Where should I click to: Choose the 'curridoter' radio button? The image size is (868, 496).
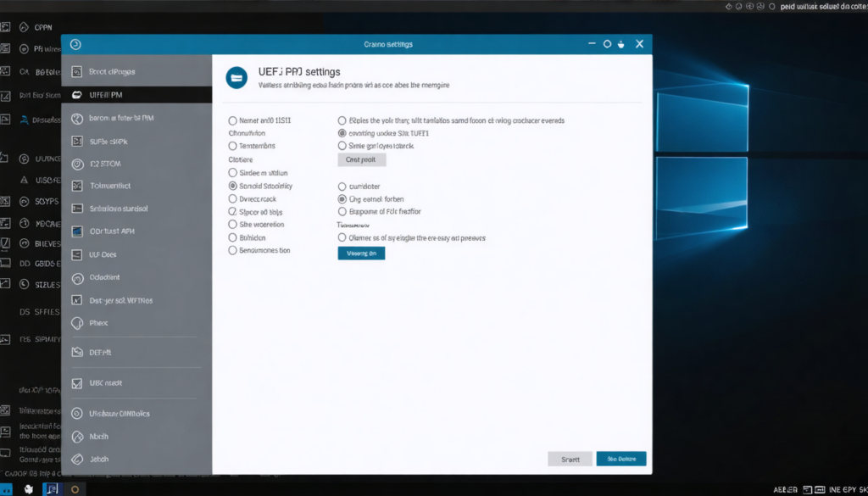coord(342,187)
